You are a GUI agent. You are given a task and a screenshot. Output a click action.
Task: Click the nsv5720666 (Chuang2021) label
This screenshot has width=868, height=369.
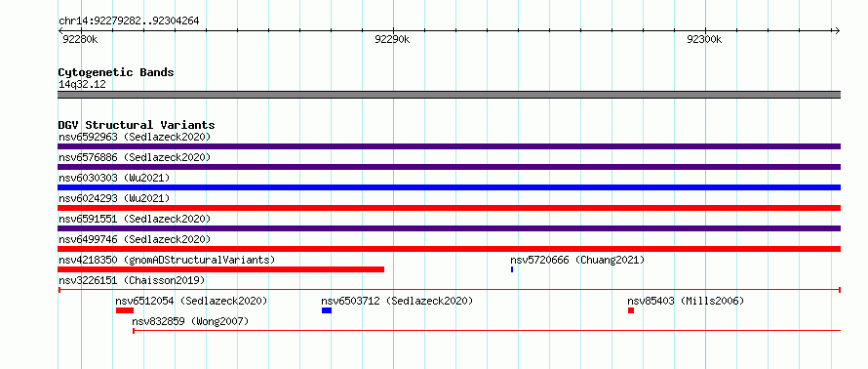pyautogui.click(x=577, y=260)
